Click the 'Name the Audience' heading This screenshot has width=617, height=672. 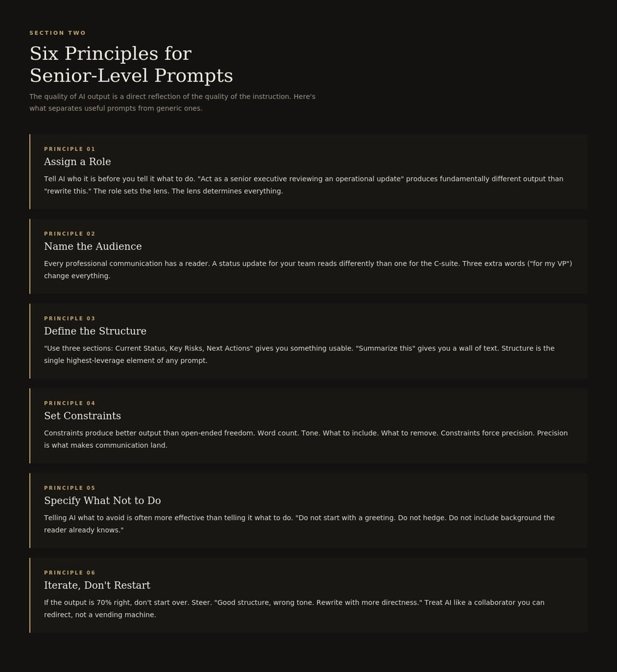pos(93,246)
